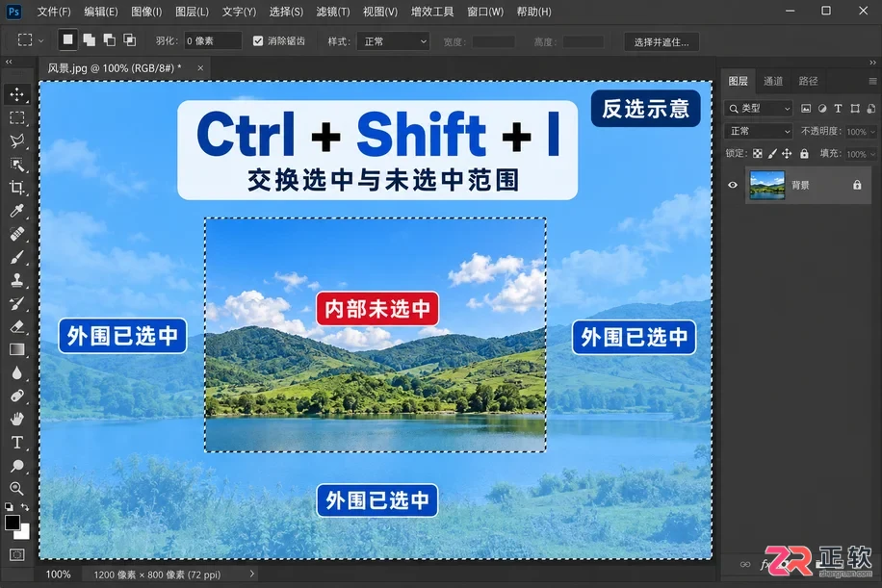
Task: Reset default foreground and background colors
Action: click(x=9, y=507)
